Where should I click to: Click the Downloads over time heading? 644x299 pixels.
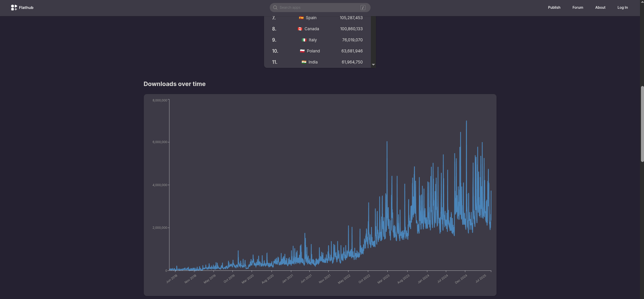tap(174, 84)
